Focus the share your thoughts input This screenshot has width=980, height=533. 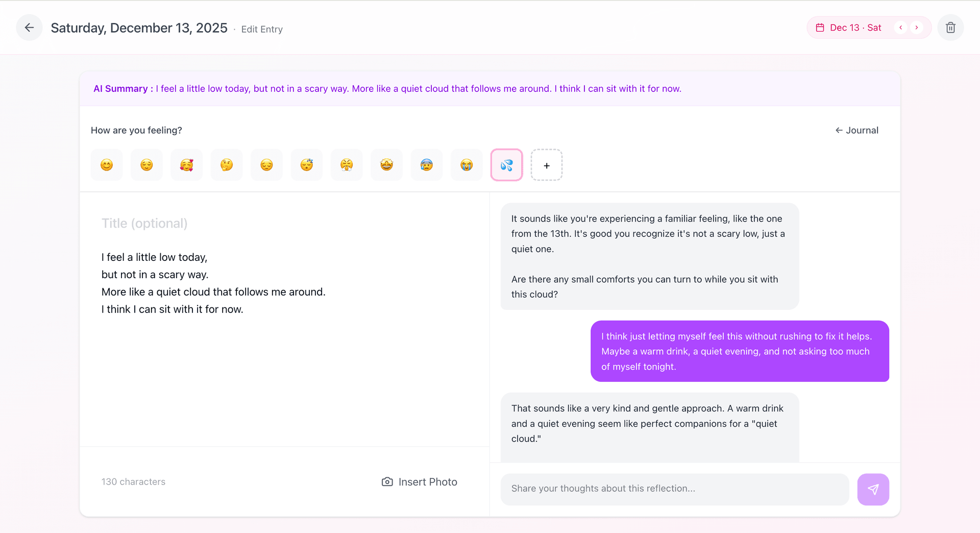tap(674, 489)
